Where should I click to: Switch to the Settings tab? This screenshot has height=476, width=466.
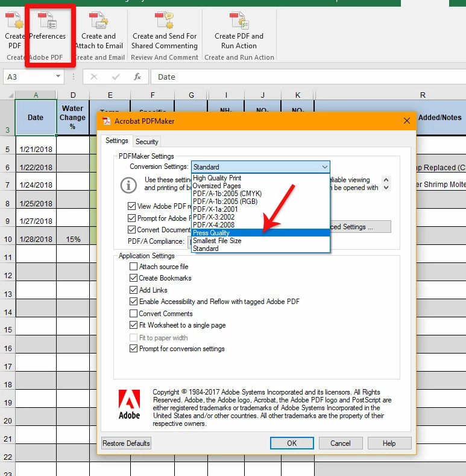tap(117, 141)
